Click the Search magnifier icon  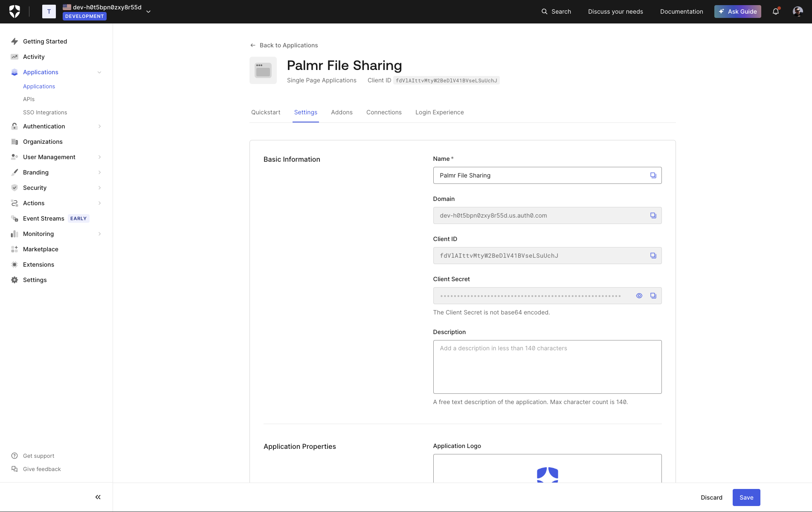coord(544,12)
